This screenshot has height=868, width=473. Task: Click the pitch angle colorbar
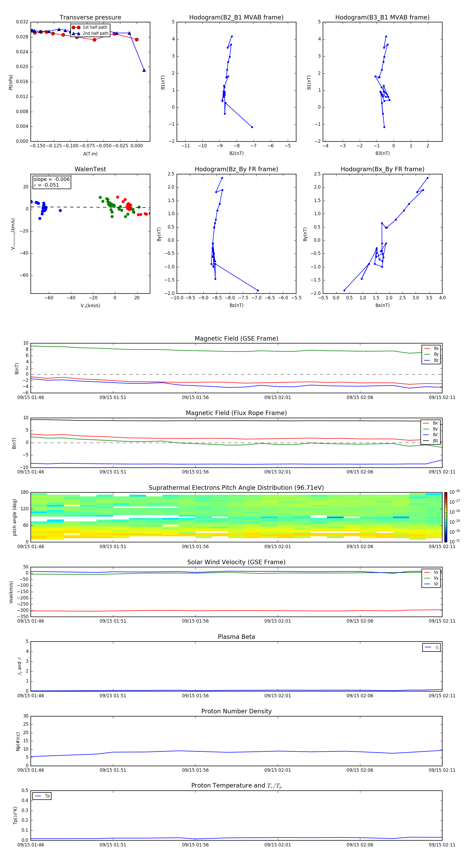pos(446,517)
